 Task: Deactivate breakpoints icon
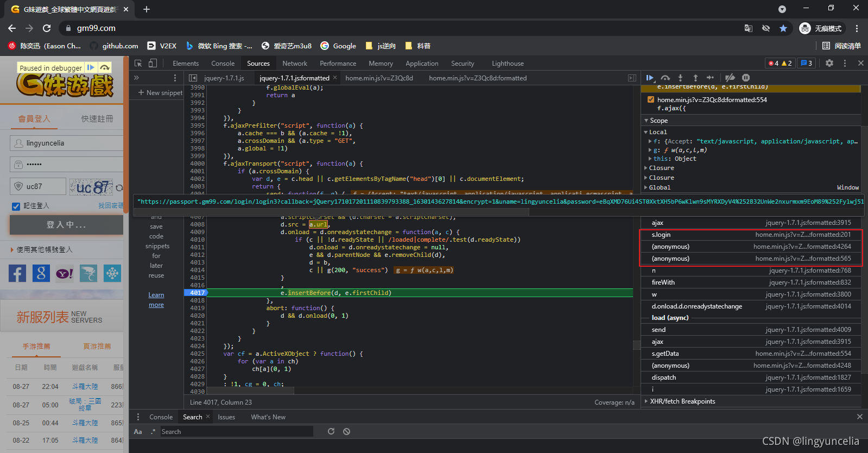[x=730, y=78]
